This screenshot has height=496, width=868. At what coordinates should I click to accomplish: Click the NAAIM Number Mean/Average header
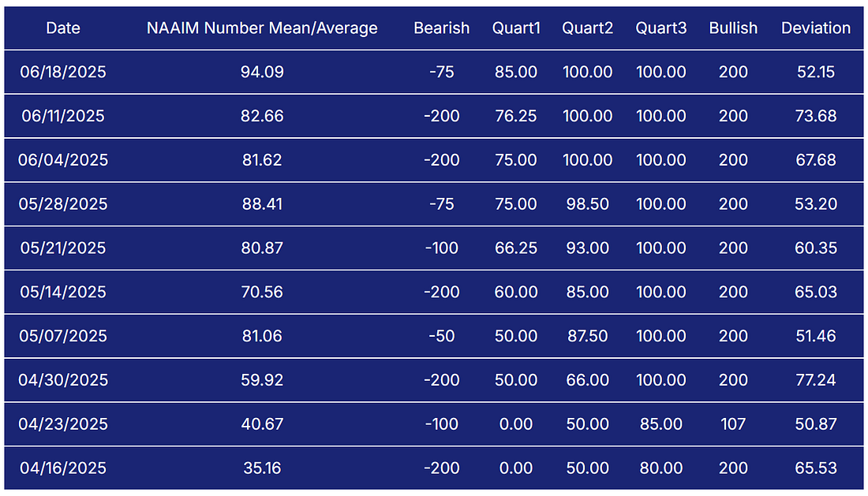pyautogui.click(x=262, y=28)
